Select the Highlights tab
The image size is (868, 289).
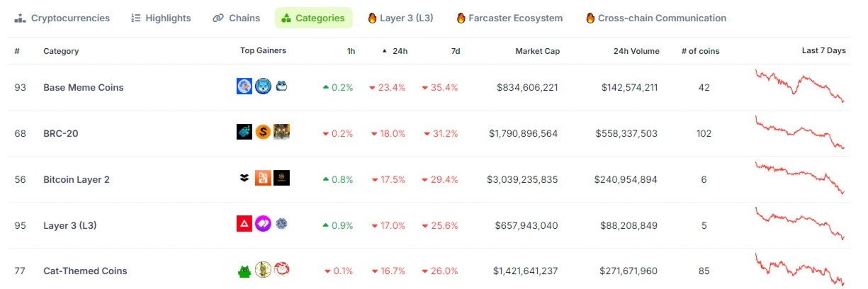(161, 18)
